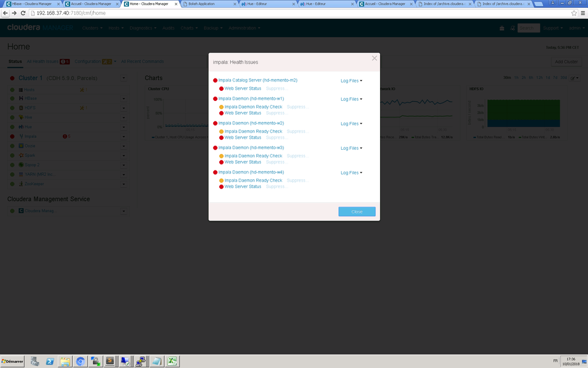Viewport: 588px width, 368px height.
Task: Expand Log Files for Impala Daemon hd-memento-w1
Action: click(351, 98)
